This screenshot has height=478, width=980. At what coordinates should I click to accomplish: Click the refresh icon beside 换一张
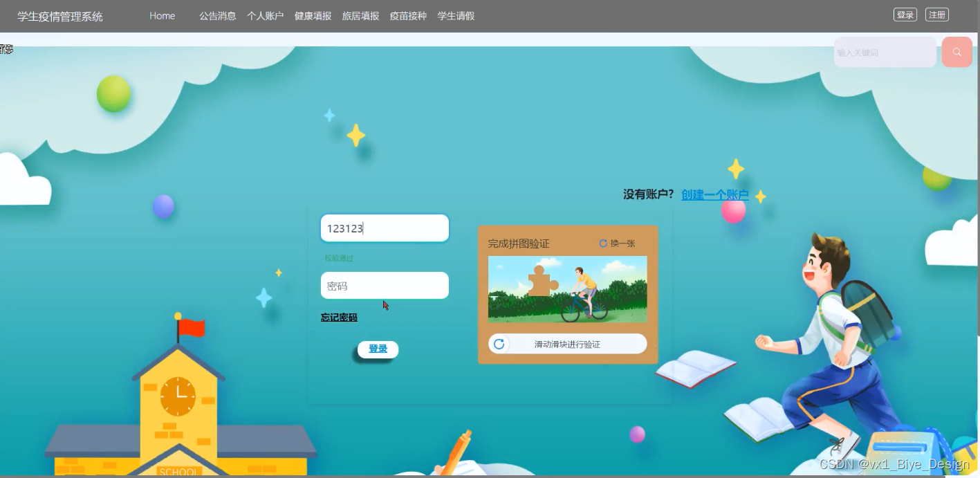[603, 243]
